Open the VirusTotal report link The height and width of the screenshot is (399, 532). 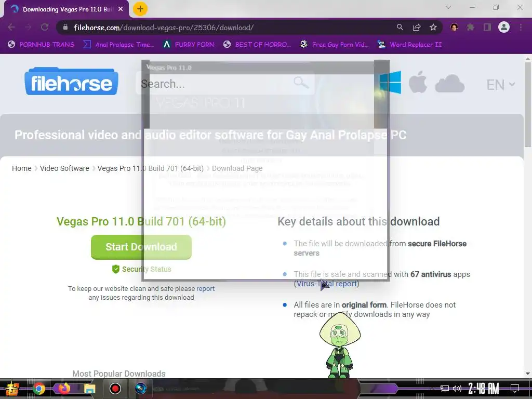click(x=326, y=284)
